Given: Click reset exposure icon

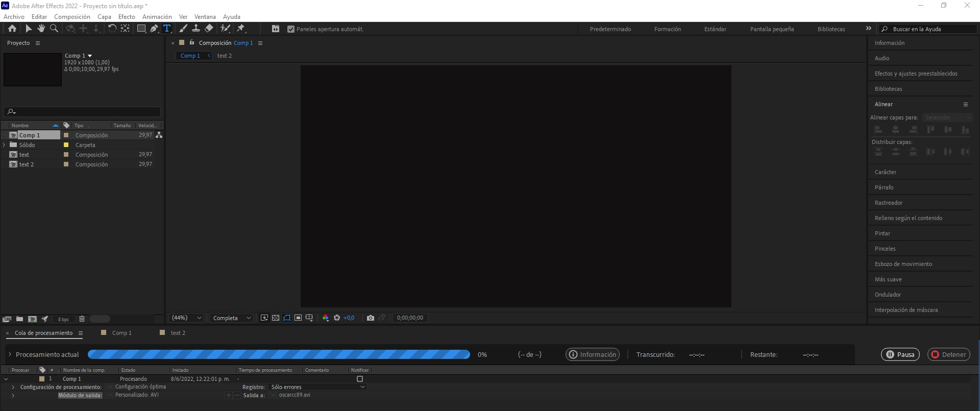Looking at the screenshot, I should (337, 318).
